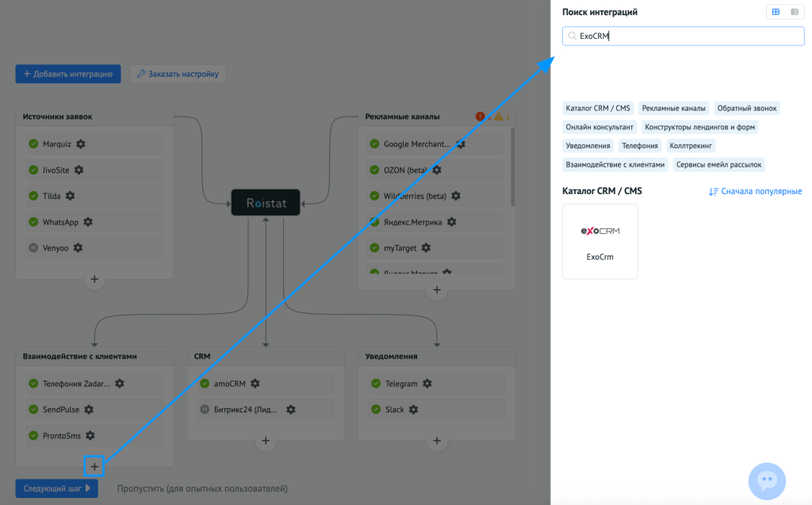Toggle the gray Venyoo status indicator
The height and width of the screenshot is (505, 812).
click(33, 247)
